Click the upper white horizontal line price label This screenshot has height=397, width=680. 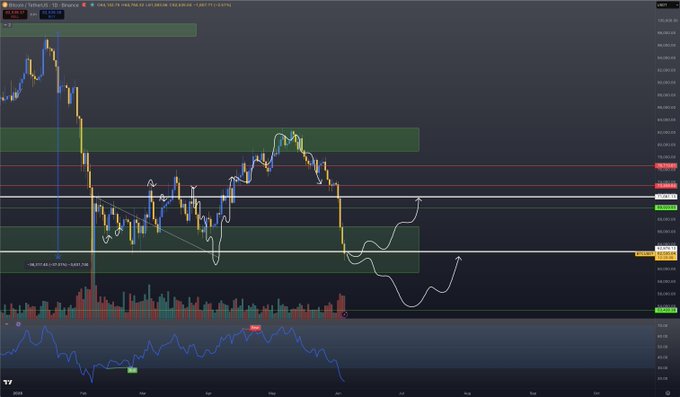(666, 197)
